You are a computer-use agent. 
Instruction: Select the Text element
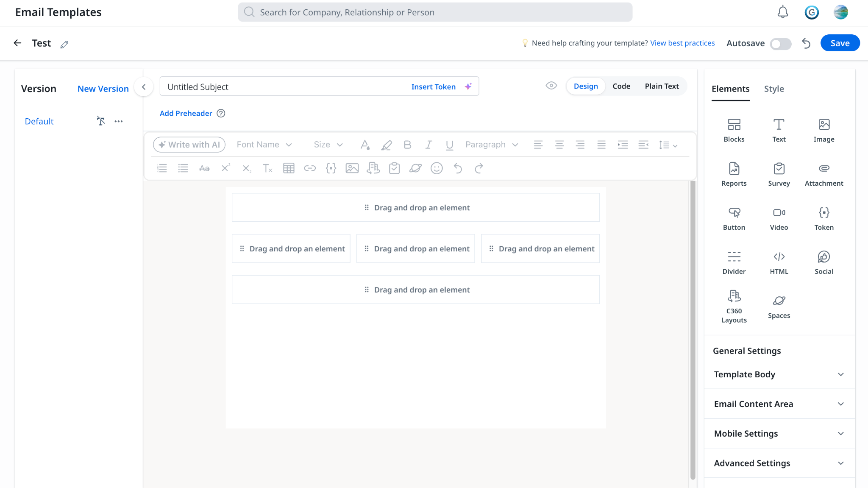tap(779, 130)
